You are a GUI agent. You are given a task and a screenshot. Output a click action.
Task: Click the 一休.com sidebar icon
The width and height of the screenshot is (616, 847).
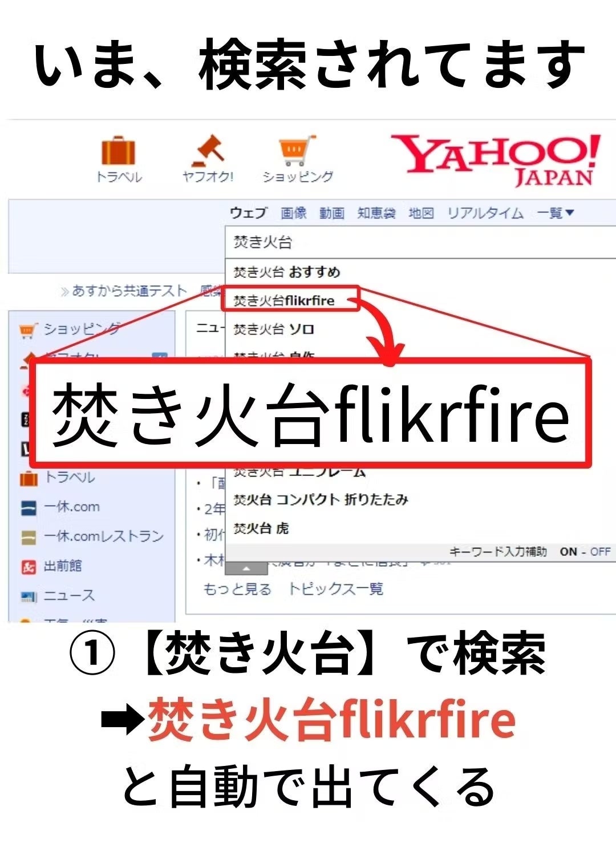click(29, 507)
